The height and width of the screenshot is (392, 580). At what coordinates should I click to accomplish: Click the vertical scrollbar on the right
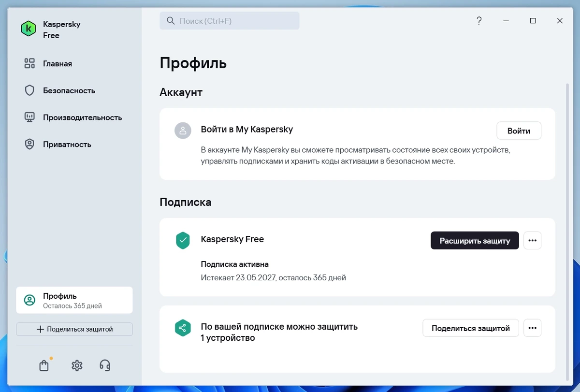pos(567,231)
